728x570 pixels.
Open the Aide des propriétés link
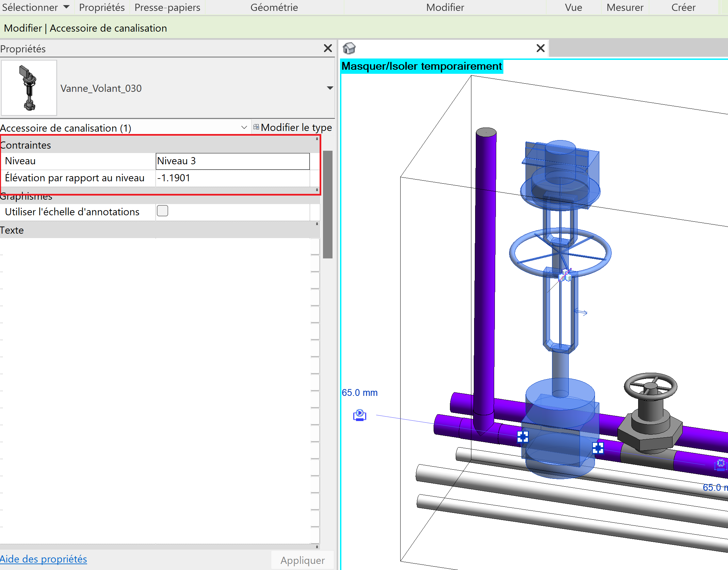point(44,559)
